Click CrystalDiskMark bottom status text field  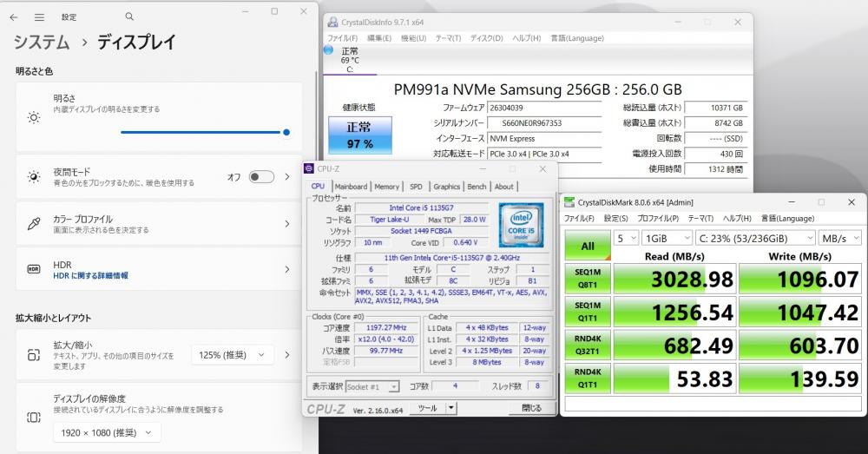[x=713, y=405]
